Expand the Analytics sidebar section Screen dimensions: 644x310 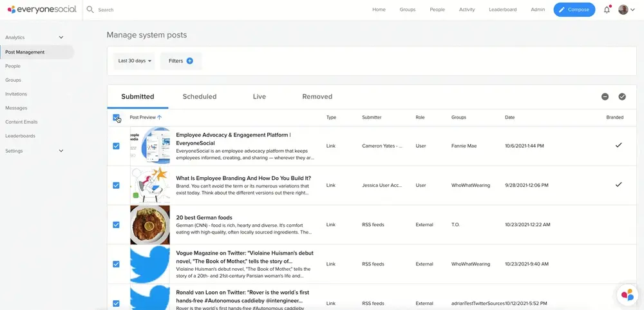coord(61,37)
